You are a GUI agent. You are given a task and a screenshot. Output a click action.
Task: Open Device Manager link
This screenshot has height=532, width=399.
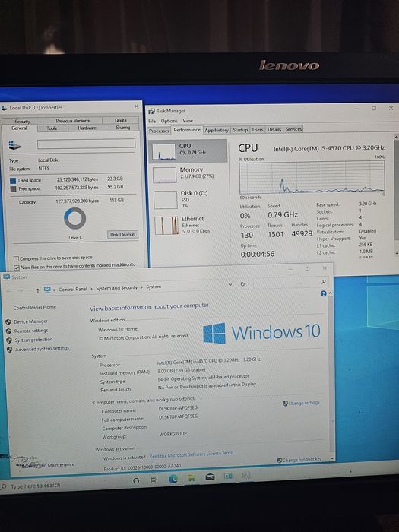point(30,321)
